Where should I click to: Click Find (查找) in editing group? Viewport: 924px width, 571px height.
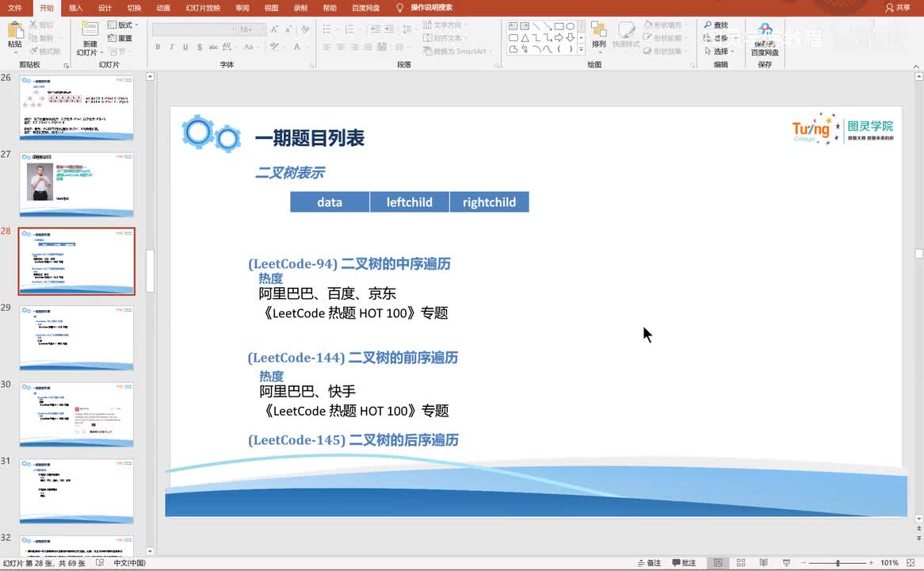pos(716,25)
